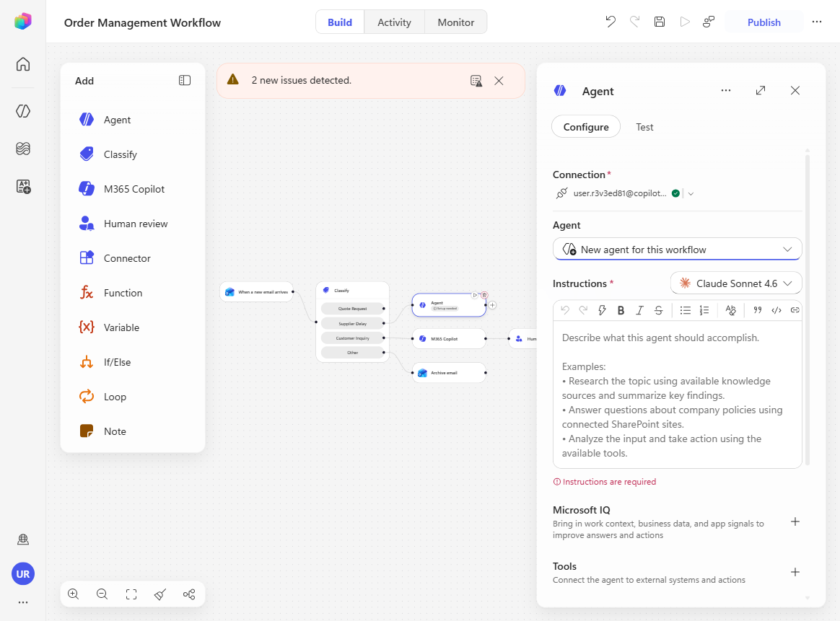Screen dimensions: 840x621
Task: Expand the Connection account dropdown
Action: click(691, 194)
